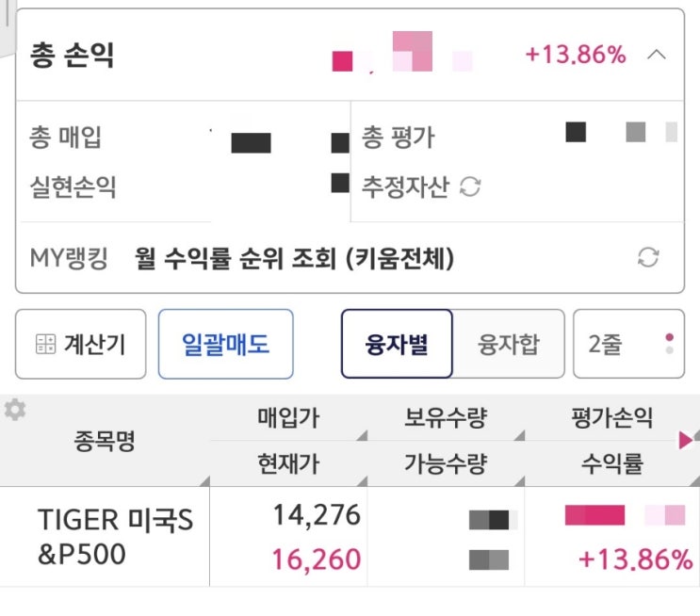Image resolution: width=700 pixels, height=616 pixels.
Task: Refresh the 추정자산 estimated assets value
Action: click(x=469, y=187)
